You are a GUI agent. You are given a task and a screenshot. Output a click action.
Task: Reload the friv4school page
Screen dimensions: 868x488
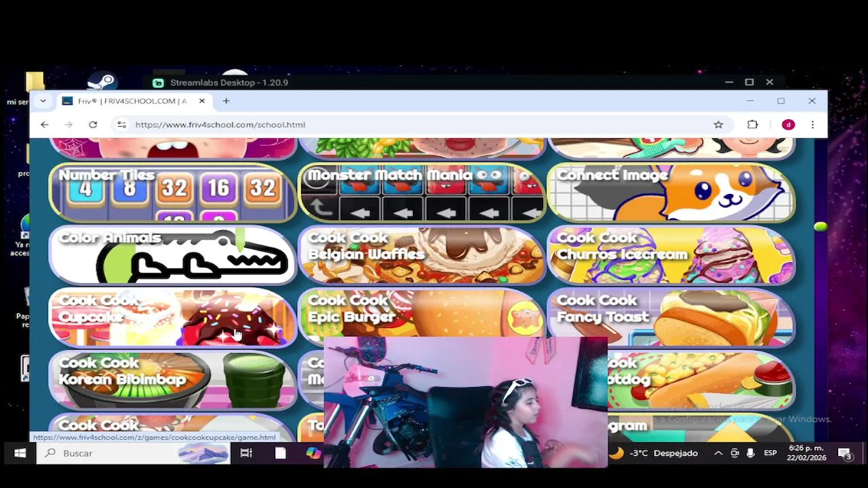93,125
